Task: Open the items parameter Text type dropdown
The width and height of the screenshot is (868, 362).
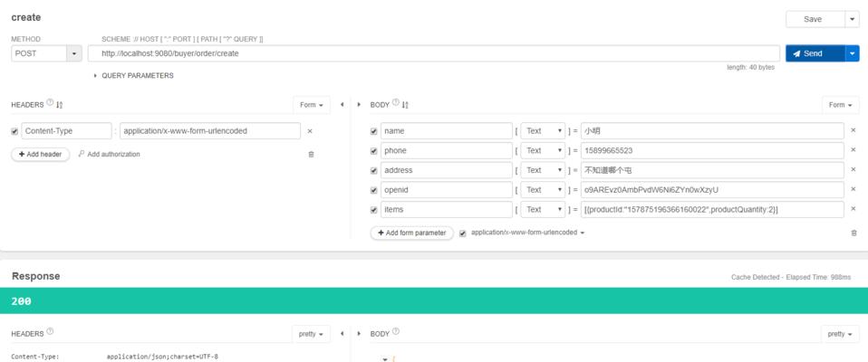Action: [x=543, y=209]
